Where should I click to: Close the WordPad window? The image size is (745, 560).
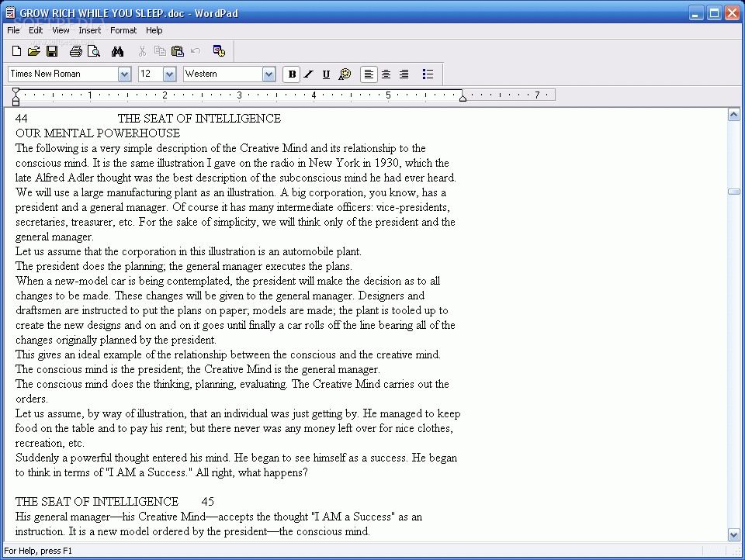[732, 13]
